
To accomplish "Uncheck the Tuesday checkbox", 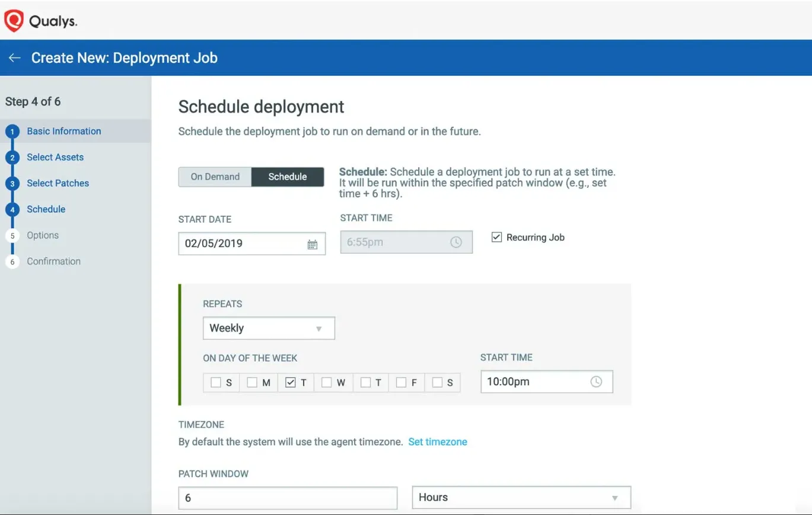I will (290, 382).
